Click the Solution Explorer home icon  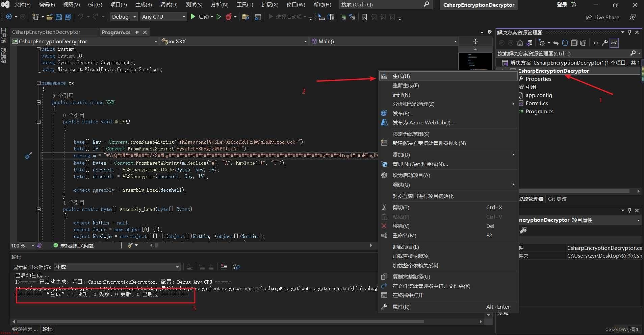pos(520,43)
